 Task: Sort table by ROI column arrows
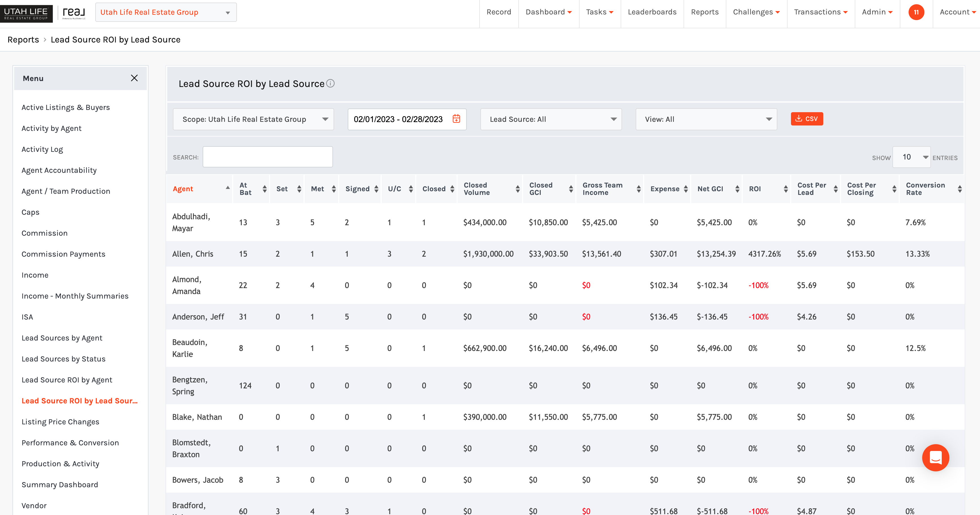(786, 189)
